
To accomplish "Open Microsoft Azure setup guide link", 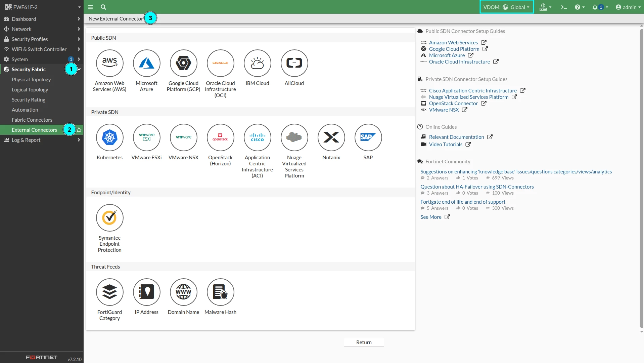I will (447, 55).
